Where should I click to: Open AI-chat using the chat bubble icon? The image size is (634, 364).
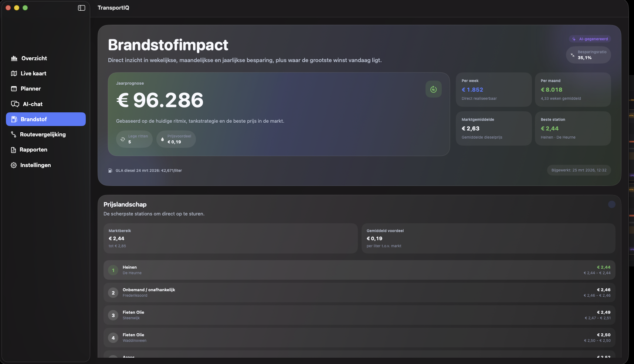click(x=14, y=104)
